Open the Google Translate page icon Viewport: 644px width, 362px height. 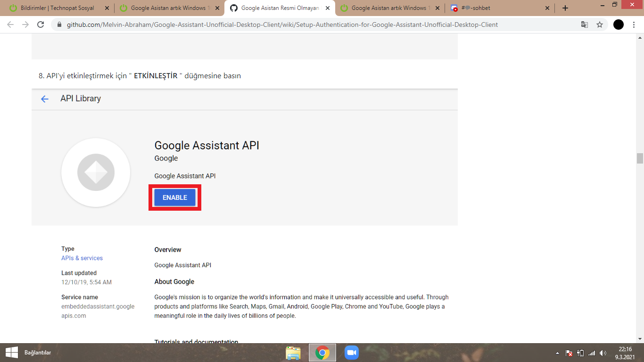click(x=585, y=25)
